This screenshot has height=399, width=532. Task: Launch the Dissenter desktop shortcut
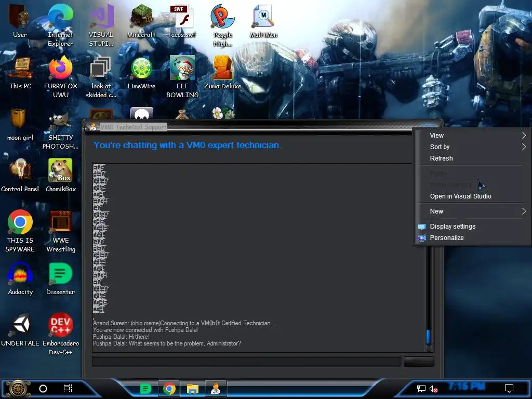pos(60,279)
